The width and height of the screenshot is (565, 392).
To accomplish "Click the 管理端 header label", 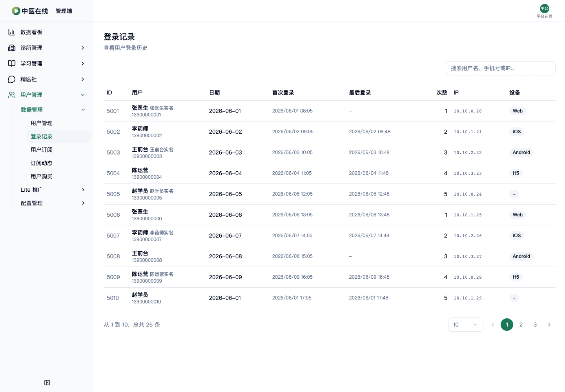I will [64, 11].
